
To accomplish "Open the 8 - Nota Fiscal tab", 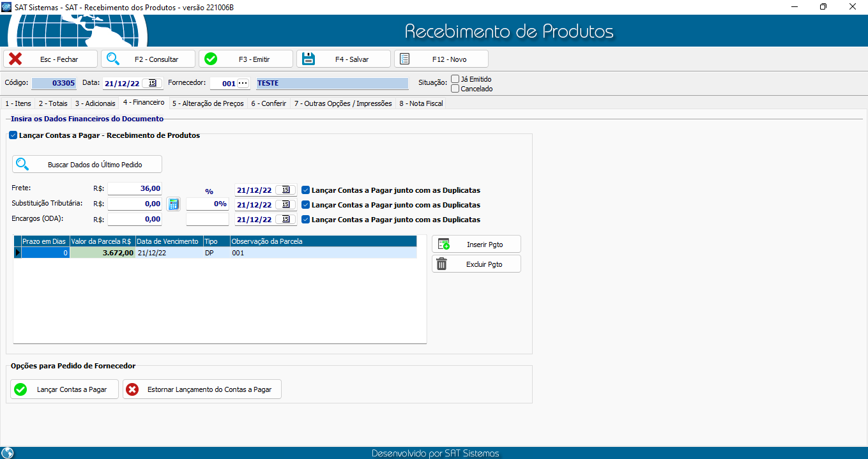I will 421,103.
